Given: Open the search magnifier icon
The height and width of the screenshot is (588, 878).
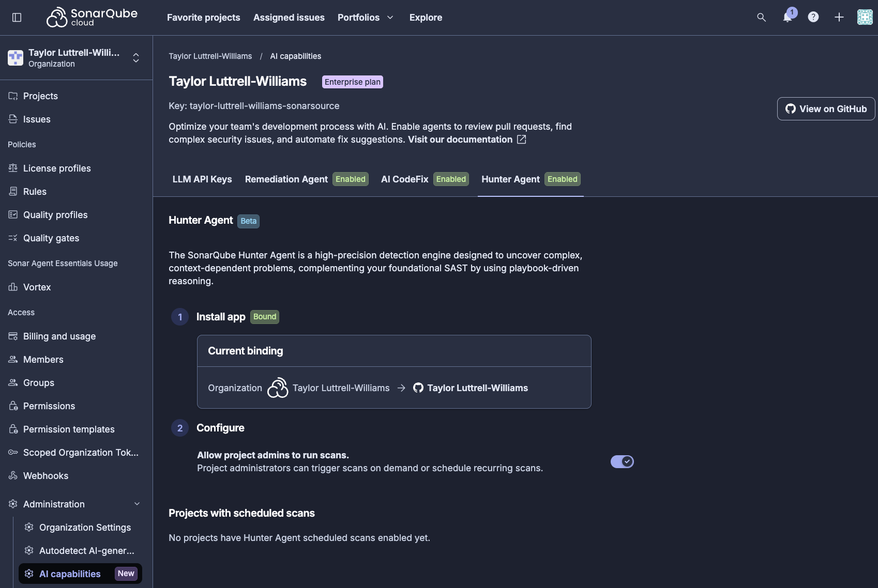Looking at the screenshot, I should tap(761, 17).
